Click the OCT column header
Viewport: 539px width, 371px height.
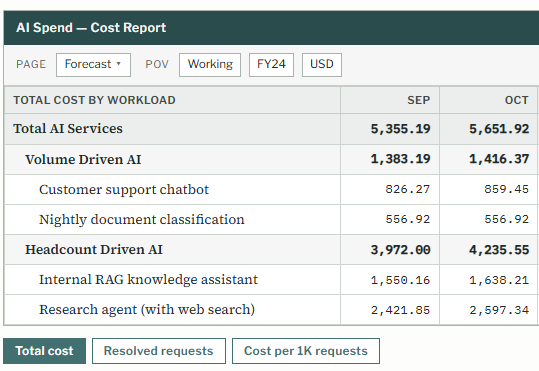click(x=488, y=100)
